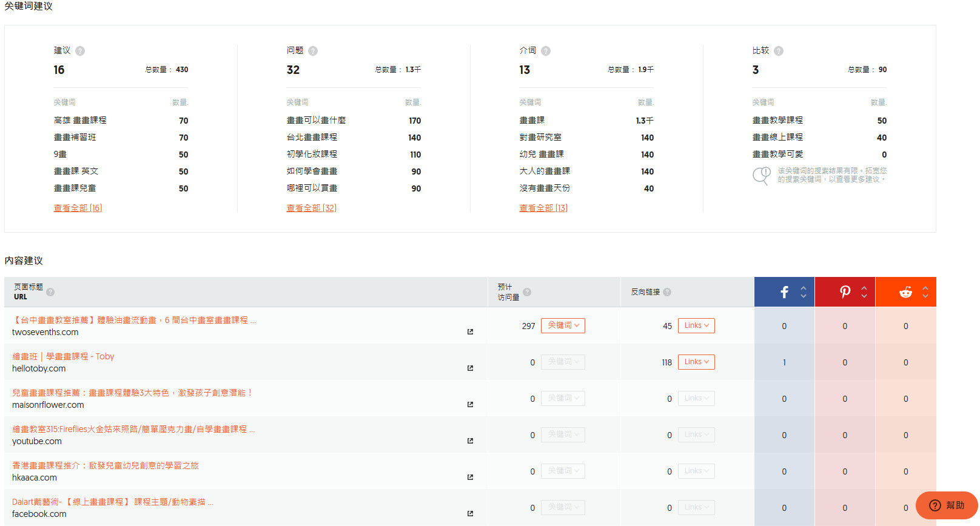The width and height of the screenshot is (980, 526).
Task: Click the magnifier icon in the 比较 panel
Action: 761,176
